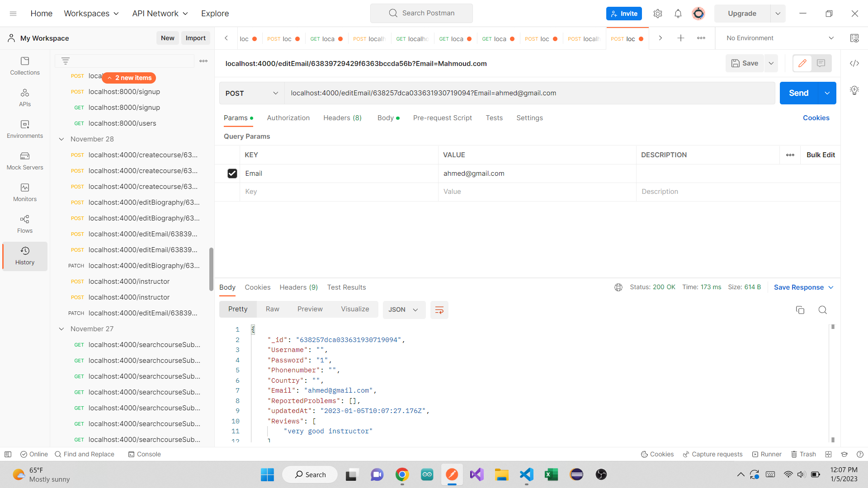
Task: Open the Environments sidebar panel
Action: point(25,129)
